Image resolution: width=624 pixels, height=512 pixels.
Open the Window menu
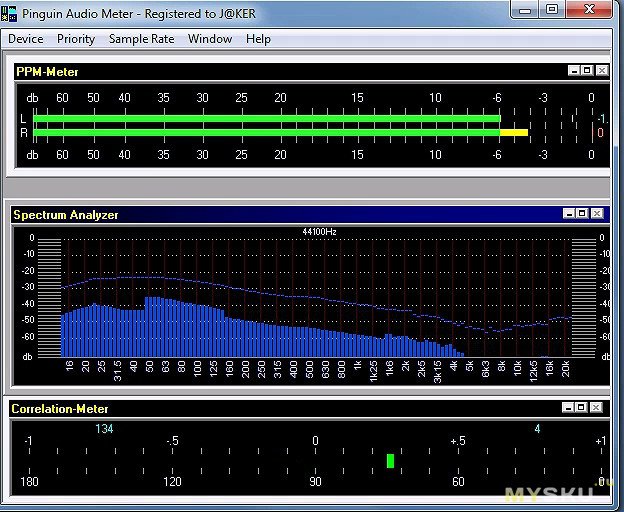(210, 39)
